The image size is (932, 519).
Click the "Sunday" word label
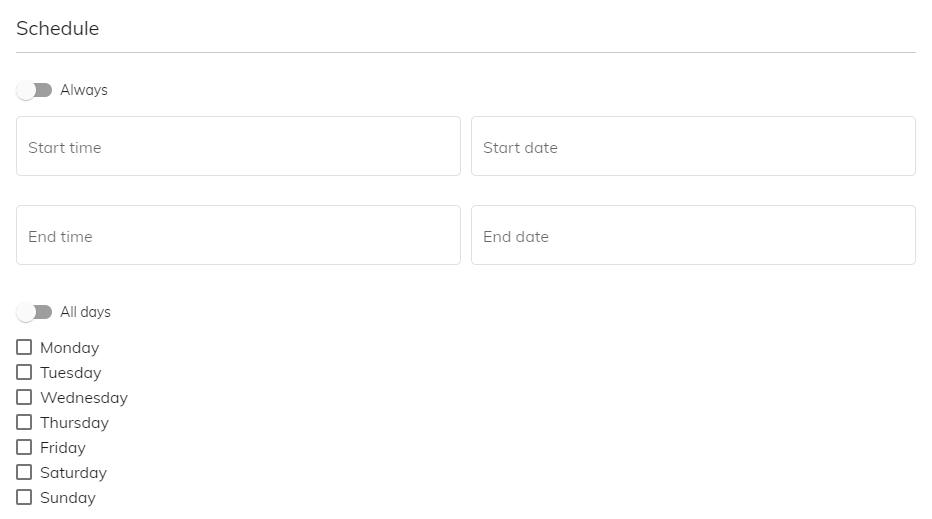click(x=68, y=498)
